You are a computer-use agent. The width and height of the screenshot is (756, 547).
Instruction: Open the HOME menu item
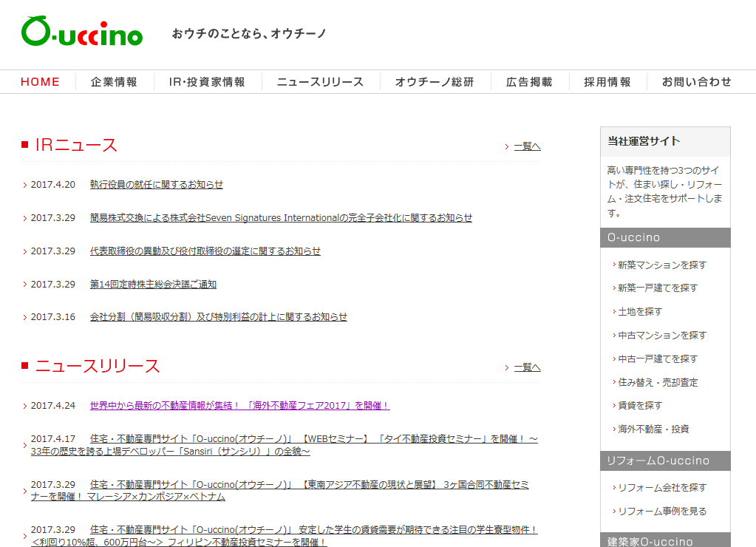tap(40, 82)
